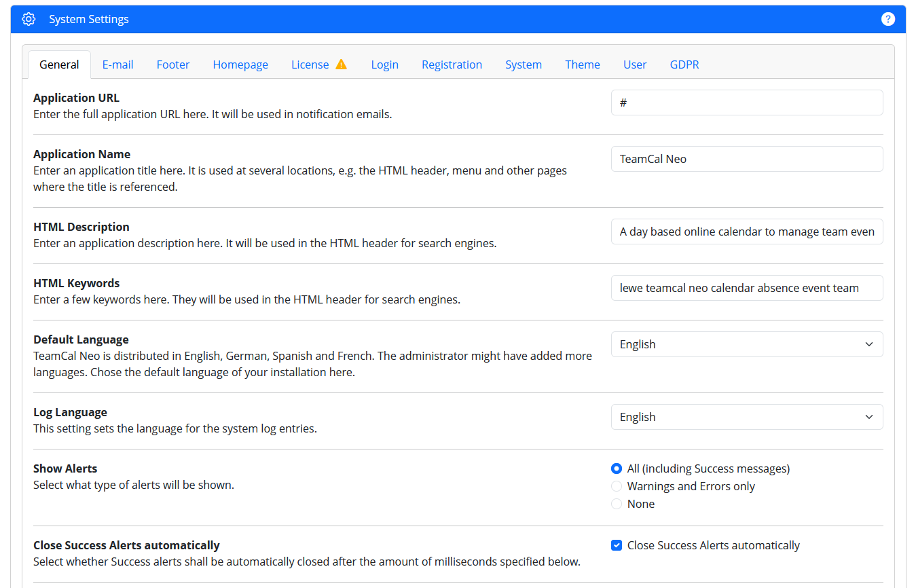Switch to the E-mail tab
Image resolution: width=916 pixels, height=588 pixels.
(x=117, y=65)
